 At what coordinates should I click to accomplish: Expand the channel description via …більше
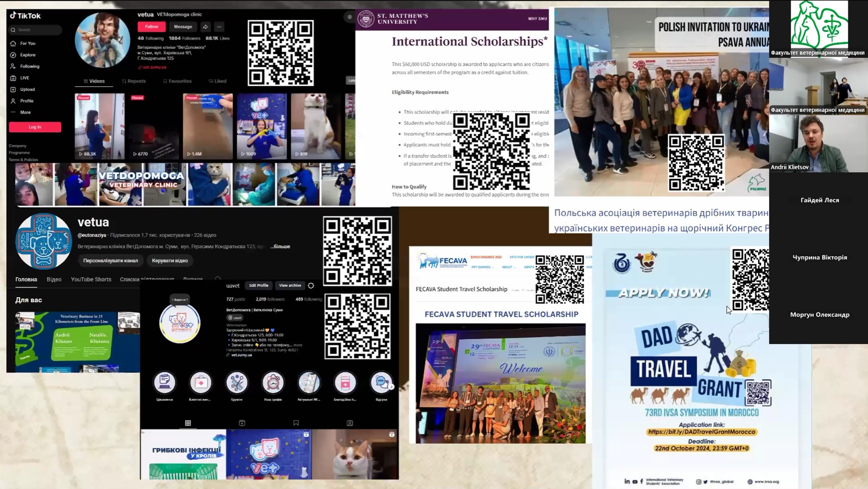pyautogui.click(x=281, y=246)
